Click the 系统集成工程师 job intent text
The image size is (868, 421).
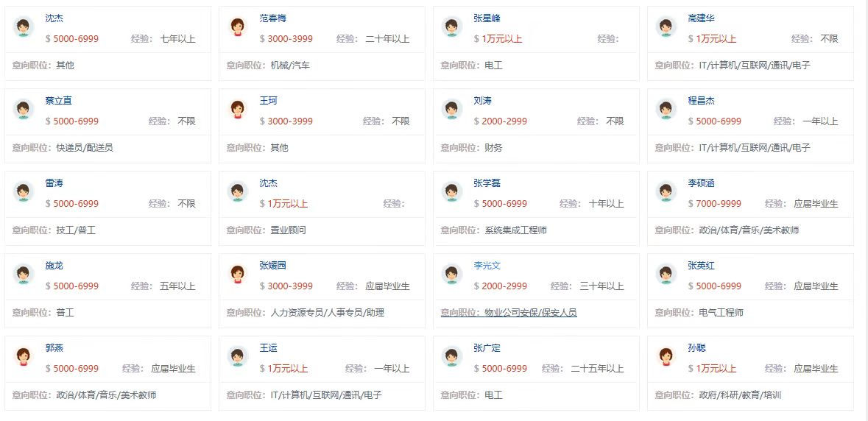click(515, 230)
